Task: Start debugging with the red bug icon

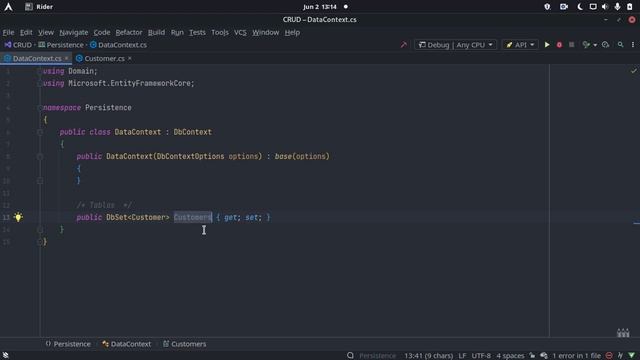Action: [559, 45]
